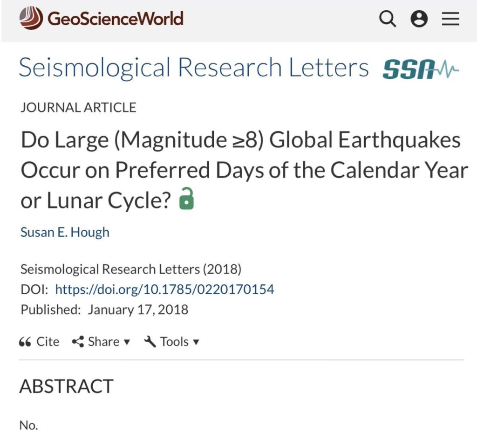Image resolution: width=477 pixels, height=448 pixels.
Task: Open the hamburger navigation menu
Action: (450, 19)
